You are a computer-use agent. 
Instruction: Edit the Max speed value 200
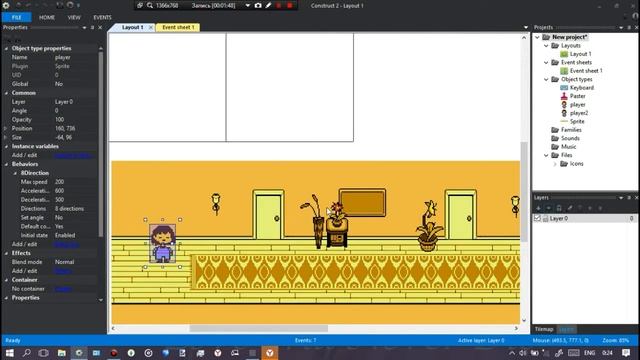point(60,182)
